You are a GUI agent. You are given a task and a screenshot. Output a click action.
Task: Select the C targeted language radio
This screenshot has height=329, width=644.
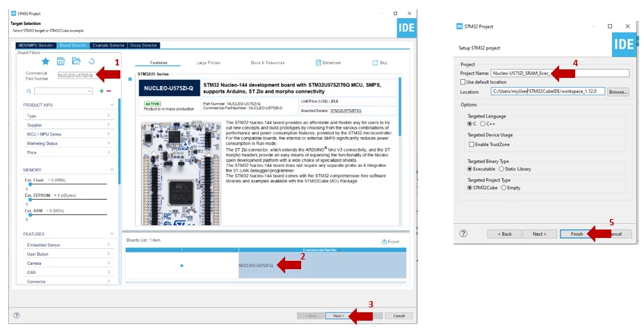coord(469,124)
